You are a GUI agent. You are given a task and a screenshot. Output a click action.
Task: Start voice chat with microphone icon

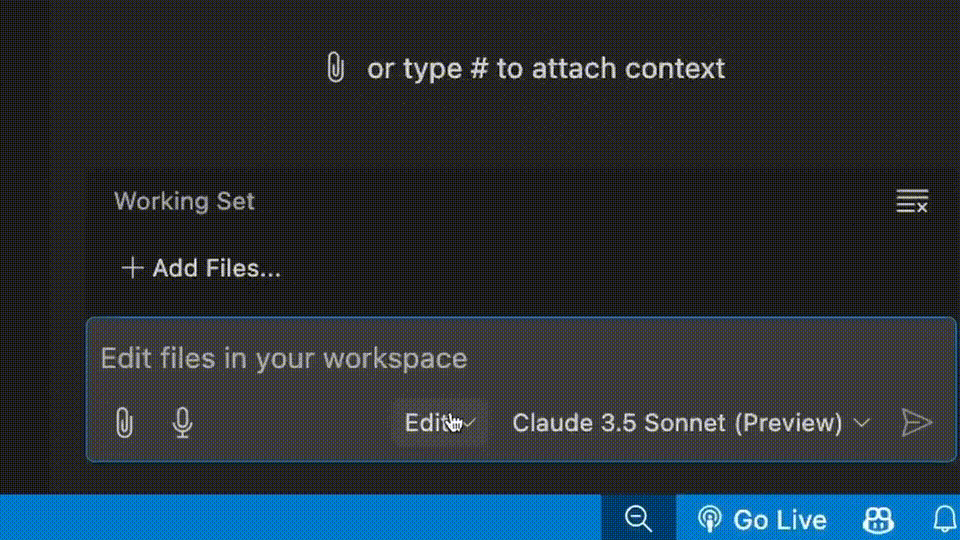(182, 423)
